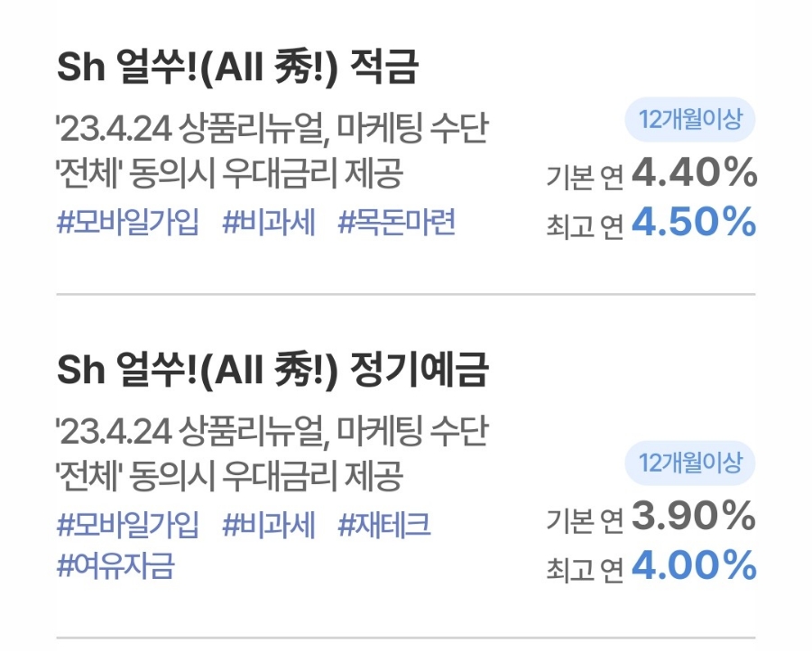Tap #모바일가입 hashtag under the 적금 product
This screenshot has width=812, height=651.
(x=127, y=223)
